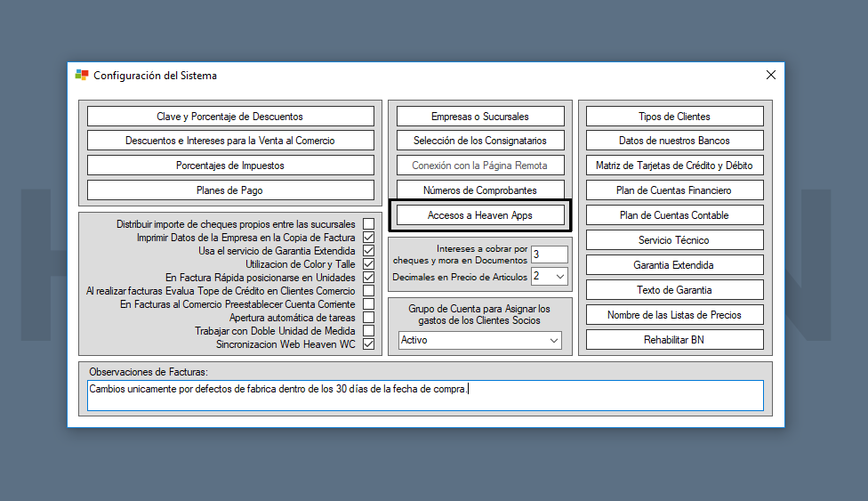Enable Evalua Tope de Crédito en Clientes Comercio
Image resolution: width=868 pixels, height=501 pixels.
(369, 290)
